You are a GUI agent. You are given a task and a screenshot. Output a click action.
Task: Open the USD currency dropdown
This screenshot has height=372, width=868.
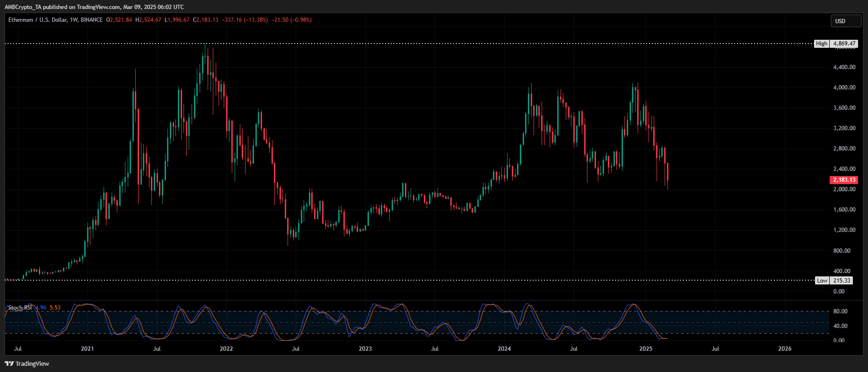pos(846,21)
